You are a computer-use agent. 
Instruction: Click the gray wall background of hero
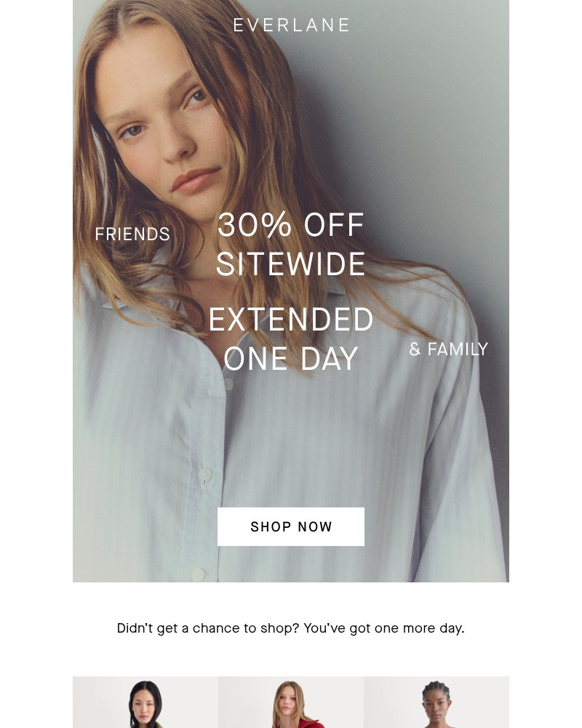click(418, 116)
